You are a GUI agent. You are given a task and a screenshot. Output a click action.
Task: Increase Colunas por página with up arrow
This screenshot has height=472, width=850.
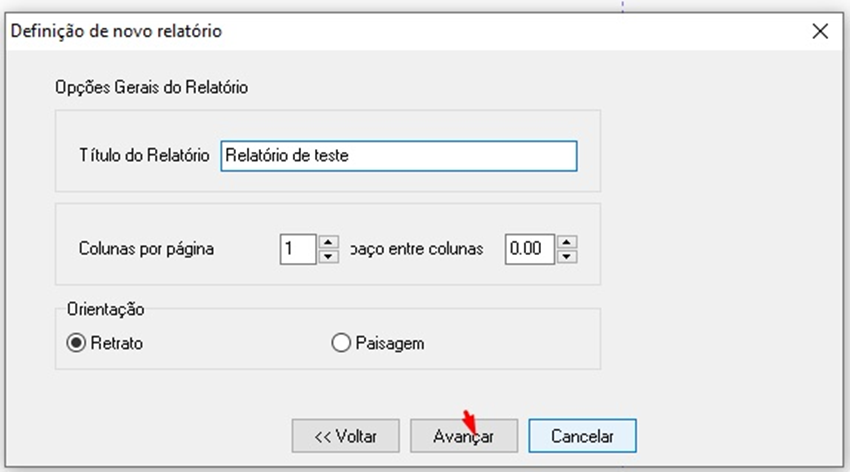328,241
